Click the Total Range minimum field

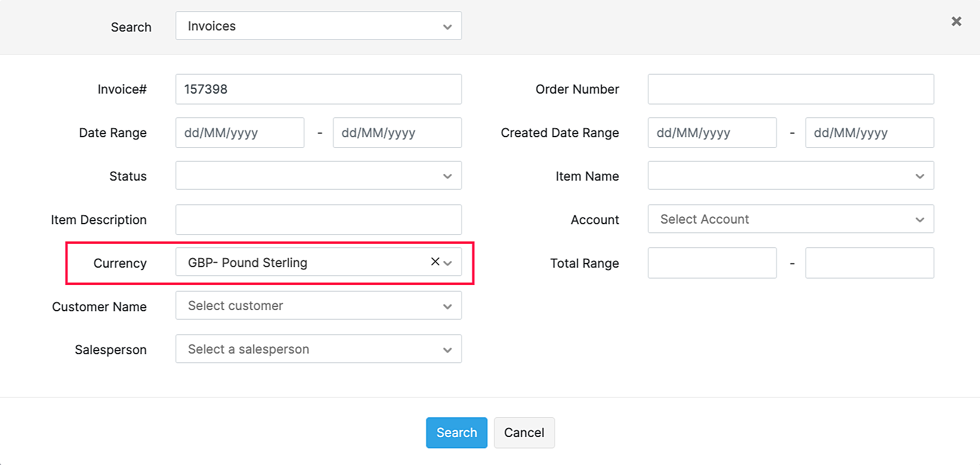pos(712,263)
